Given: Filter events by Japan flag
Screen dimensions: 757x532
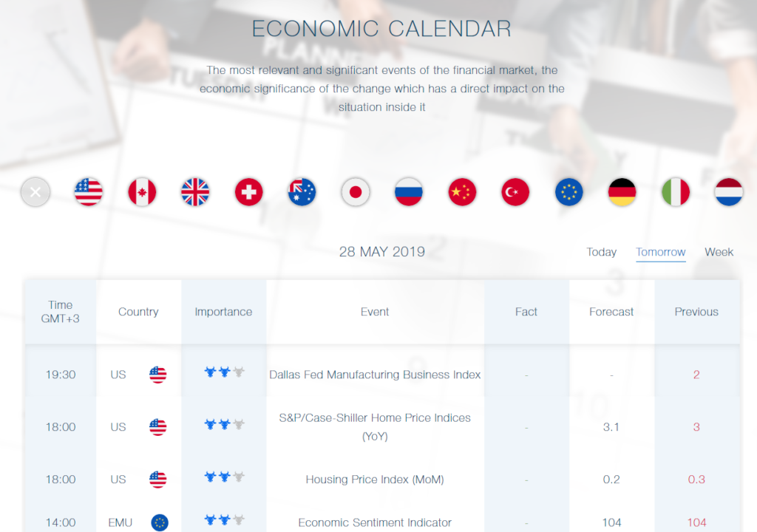Looking at the screenshot, I should point(356,192).
